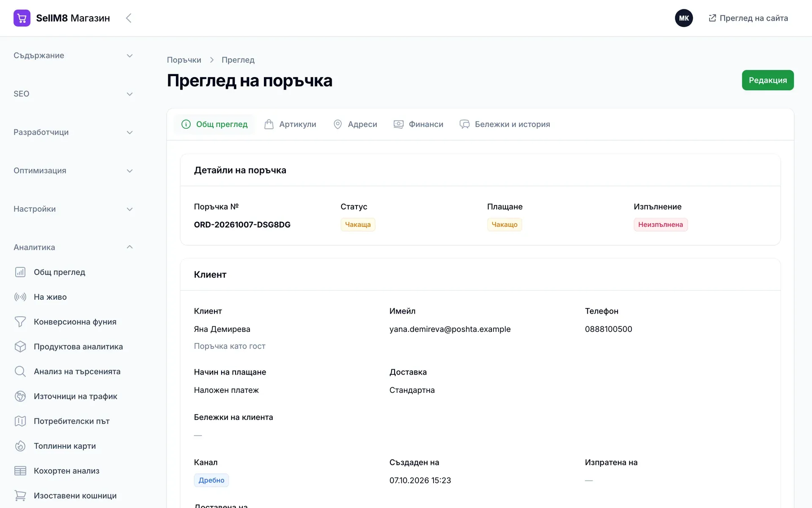Collapse the Аналитика sidebar section
Image resolution: width=812 pixels, height=508 pixels.
point(73,247)
